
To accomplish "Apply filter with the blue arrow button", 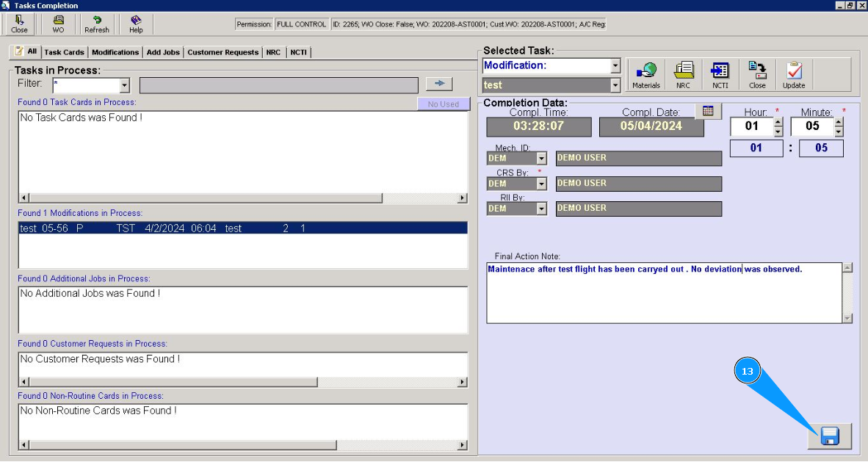I will [x=440, y=84].
